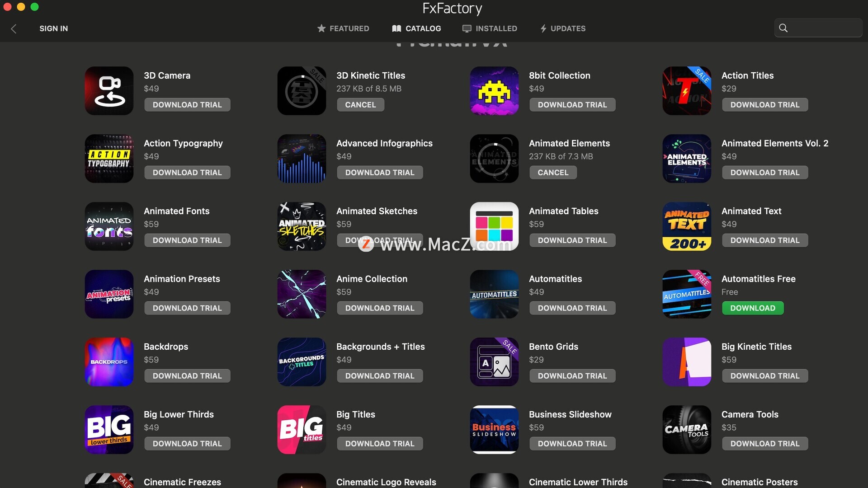868x488 pixels.
Task: Open the 3D Kinetic Titles product icon
Action: click(302, 91)
